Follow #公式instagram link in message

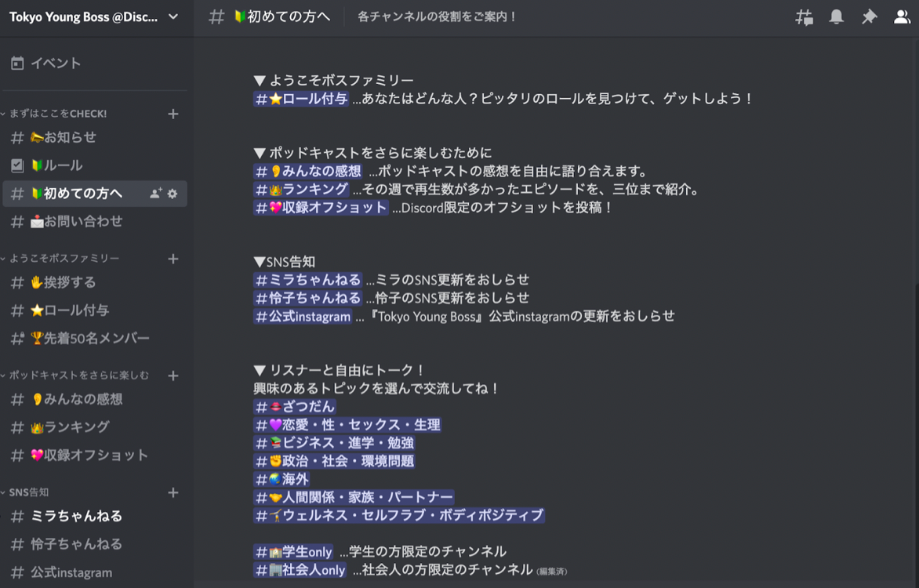[x=303, y=317]
